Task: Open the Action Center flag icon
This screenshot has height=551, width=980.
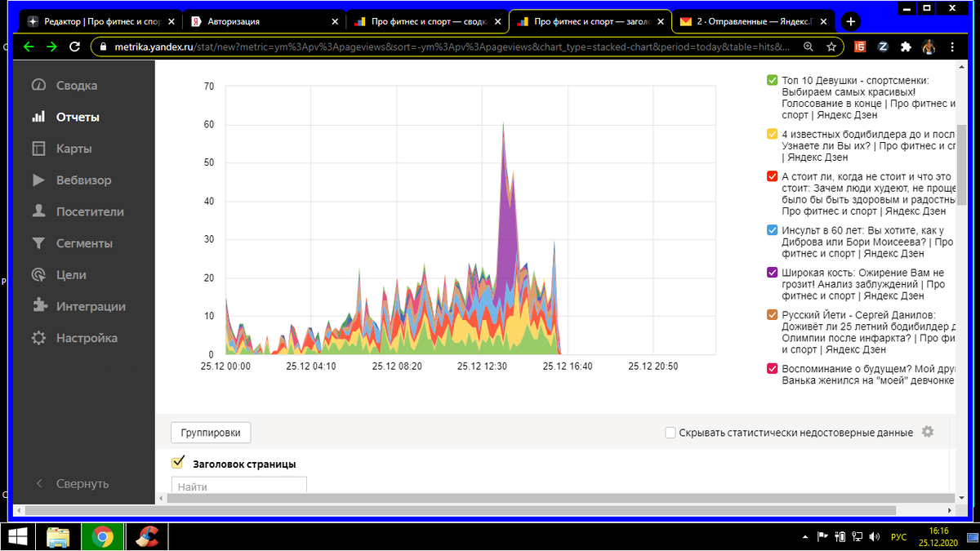Action: pos(822,537)
